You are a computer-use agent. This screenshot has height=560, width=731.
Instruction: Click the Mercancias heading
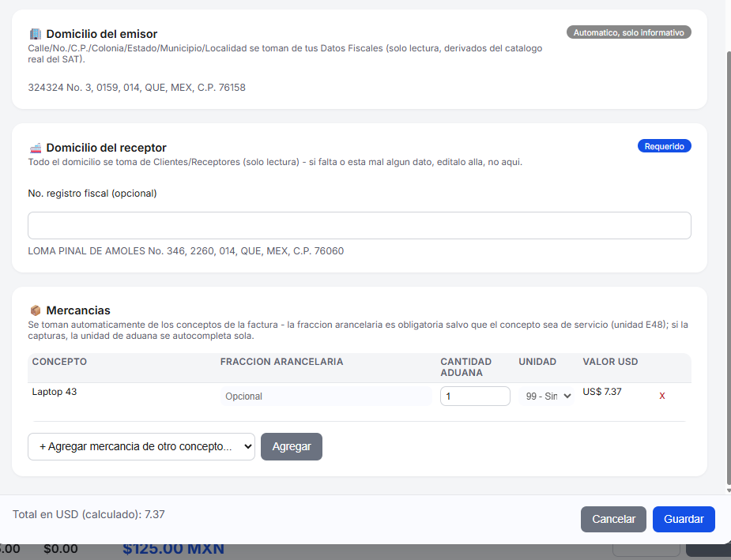[78, 310]
